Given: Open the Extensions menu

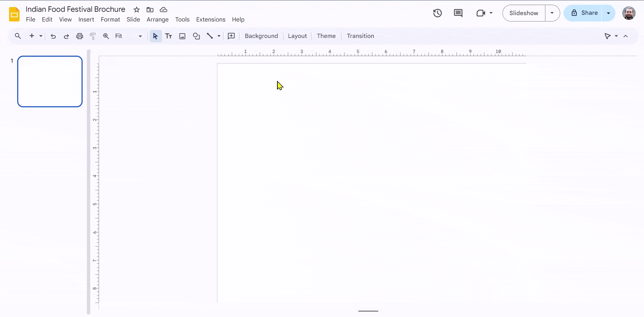Looking at the screenshot, I should (211, 19).
